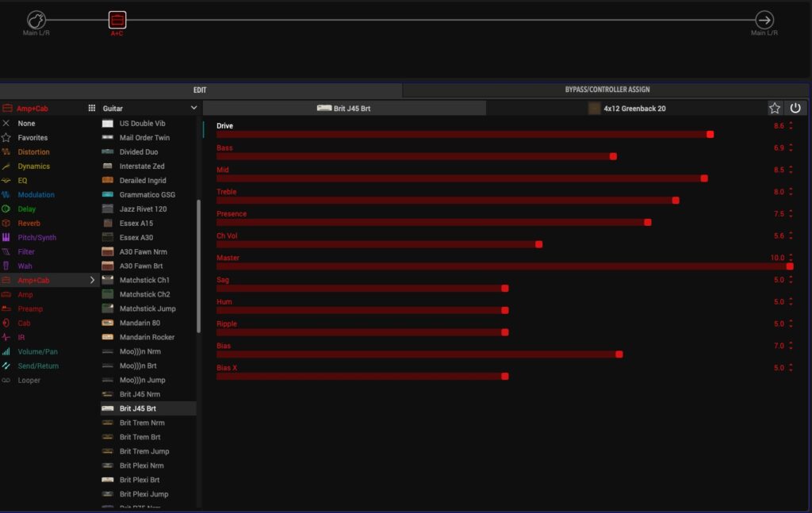Select the Distortion category icon
Viewport: 812px width, 513px height.
coord(6,152)
